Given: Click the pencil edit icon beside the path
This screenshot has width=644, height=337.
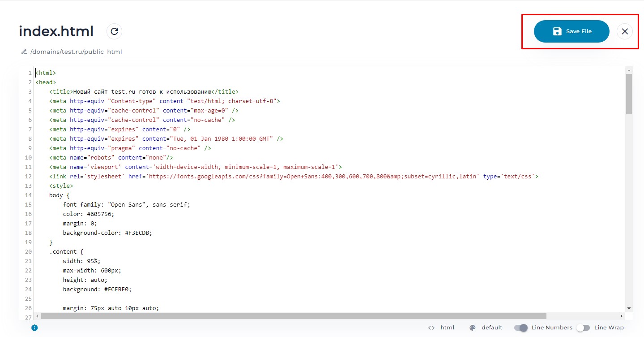Looking at the screenshot, I should pos(24,52).
